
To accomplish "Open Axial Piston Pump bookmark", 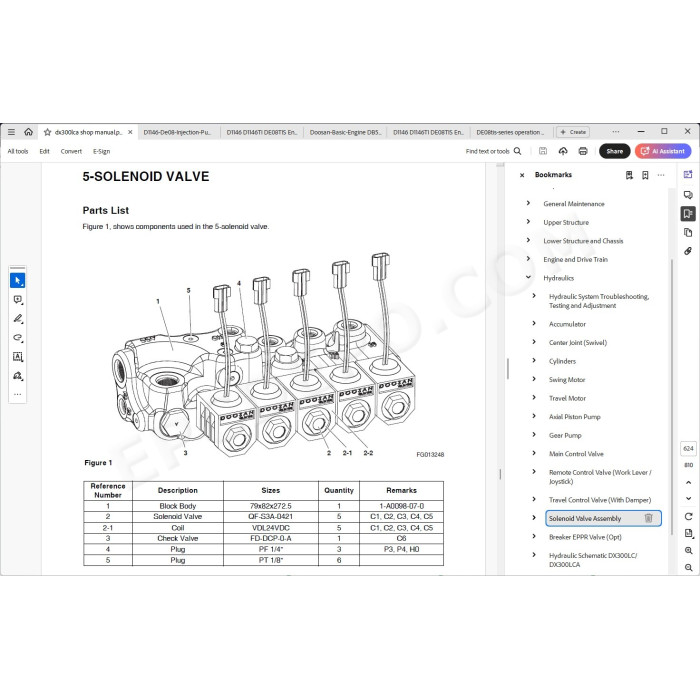I will 575,417.
